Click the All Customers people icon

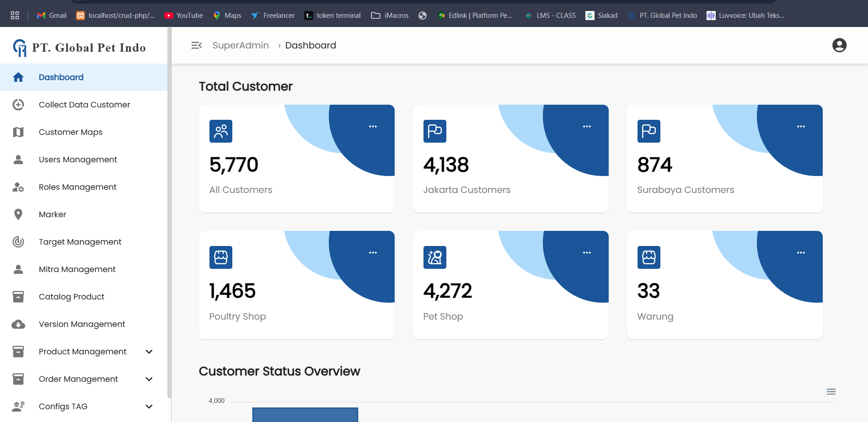click(221, 131)
